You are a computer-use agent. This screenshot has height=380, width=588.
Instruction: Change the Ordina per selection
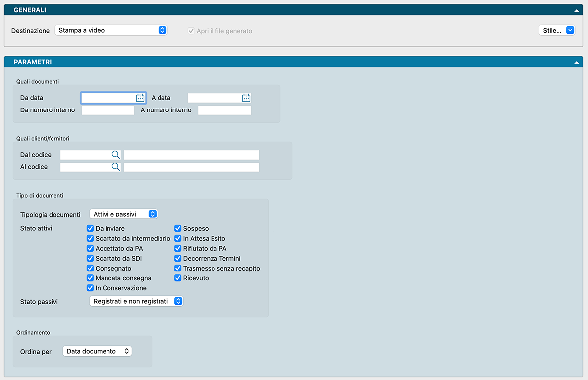coord(98,351)
